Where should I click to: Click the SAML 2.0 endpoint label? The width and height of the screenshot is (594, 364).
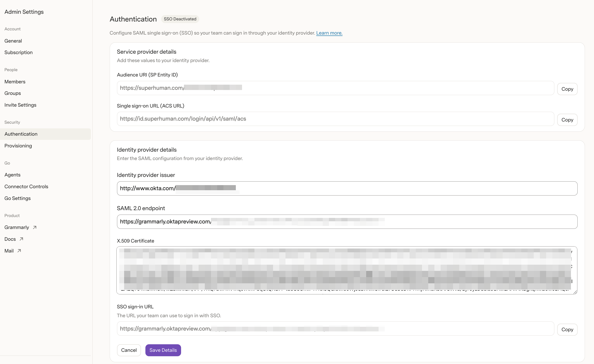tap(141, 208)
